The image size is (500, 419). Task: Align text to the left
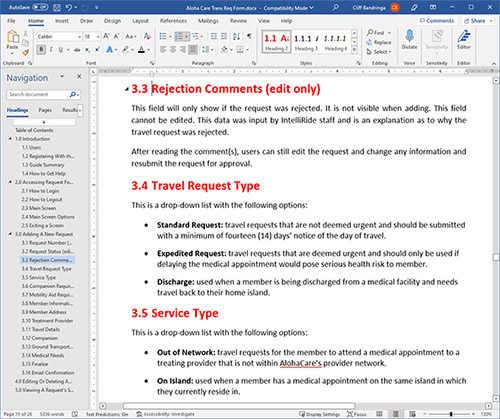pos(163,50)
